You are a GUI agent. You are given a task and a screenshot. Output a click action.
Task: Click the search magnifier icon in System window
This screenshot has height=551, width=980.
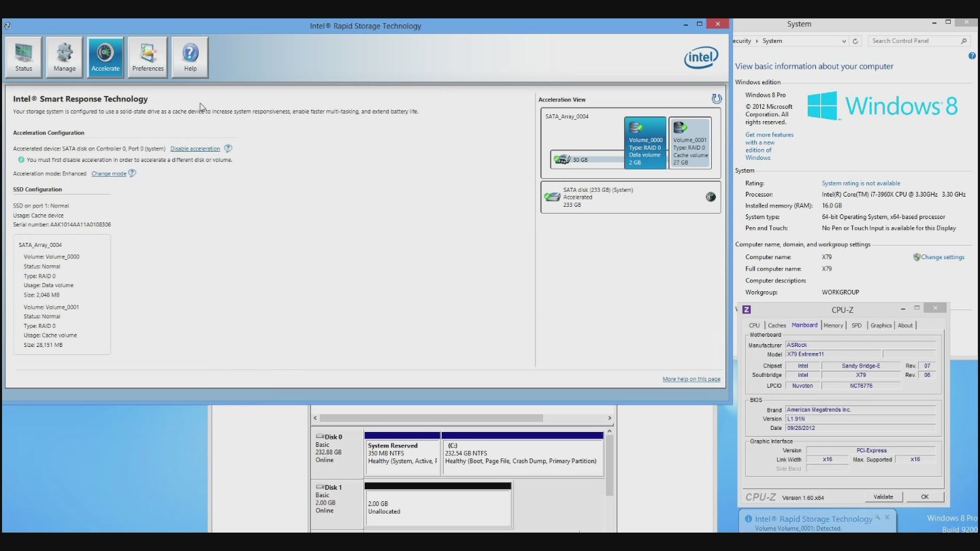[x=964, y=41]
